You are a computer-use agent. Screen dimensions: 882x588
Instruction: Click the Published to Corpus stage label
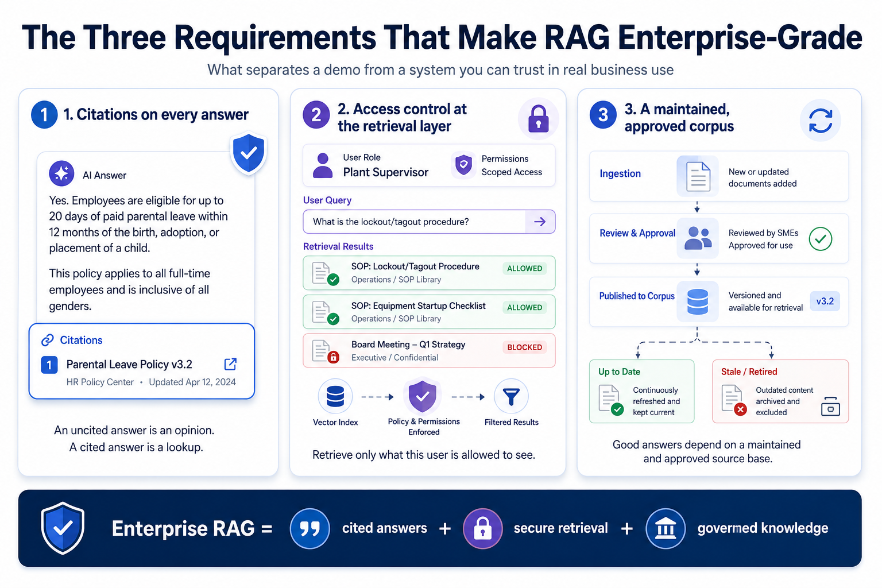637,296
